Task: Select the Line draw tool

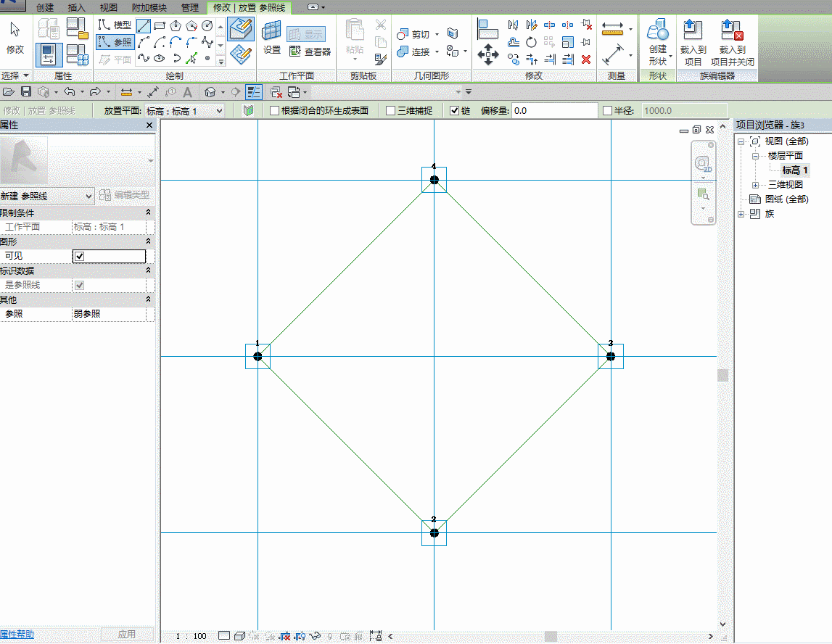Action: pyautogui.click(x=144, y=26)
